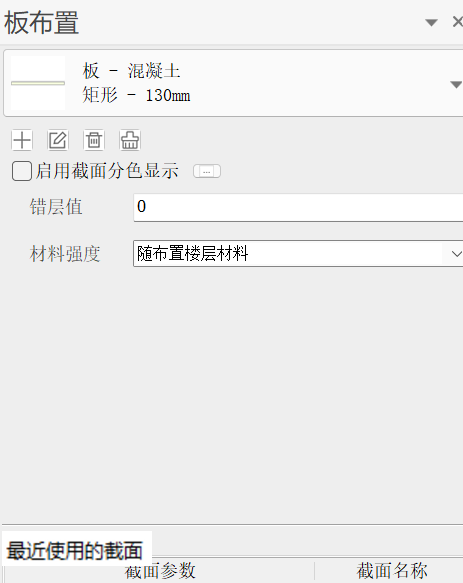Click the edit section pencil icon
Screen dimensions: 463x583
(58, 140)
